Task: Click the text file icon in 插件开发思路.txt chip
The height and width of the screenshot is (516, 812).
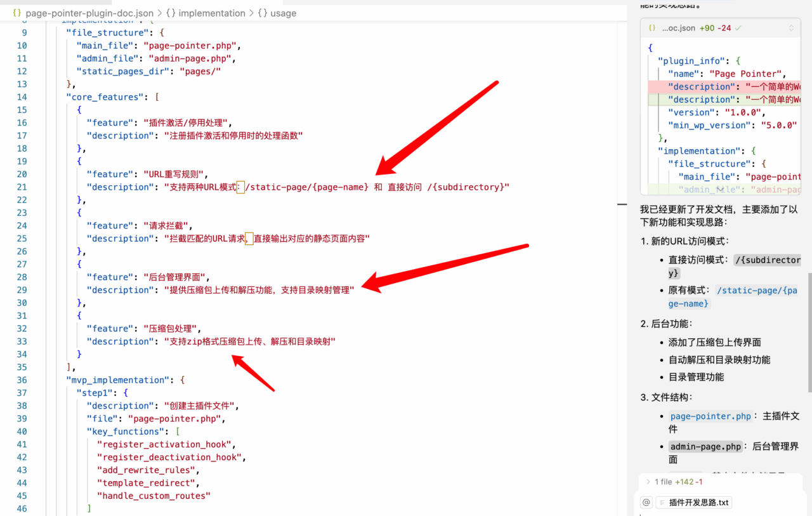Action: click(x=661, y=503)
